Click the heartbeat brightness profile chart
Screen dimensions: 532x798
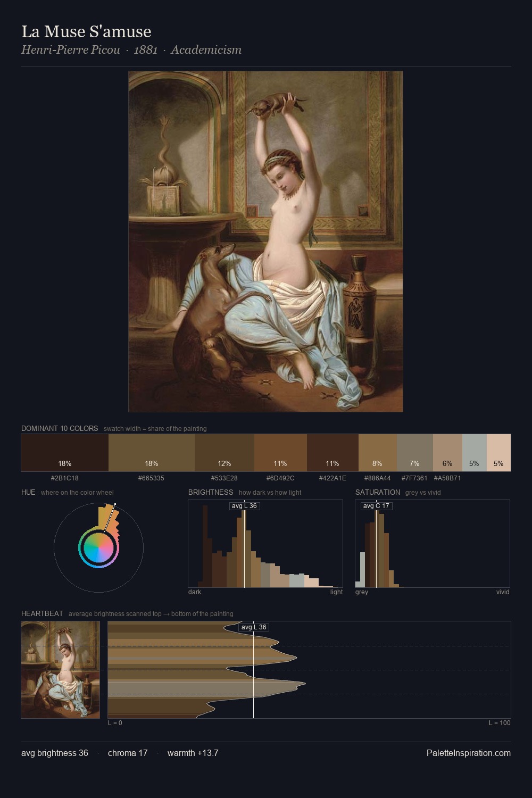pyautogui.click(x=309, y=670)
